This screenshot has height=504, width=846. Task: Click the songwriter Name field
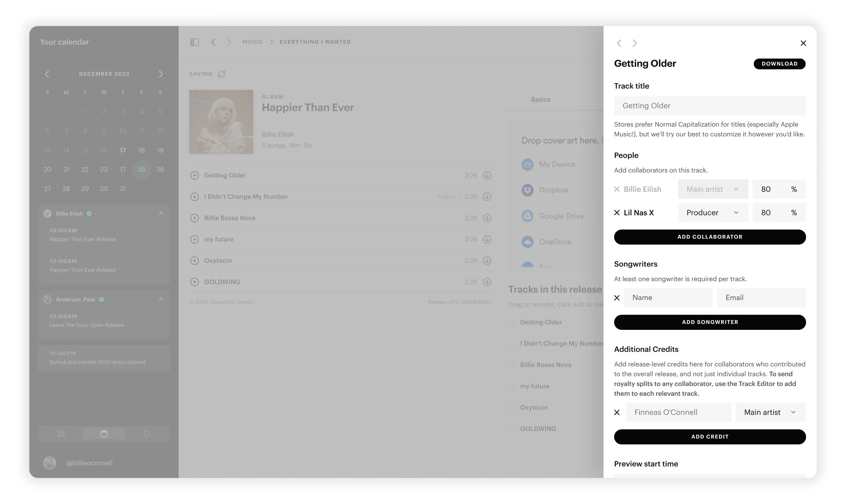668,298
